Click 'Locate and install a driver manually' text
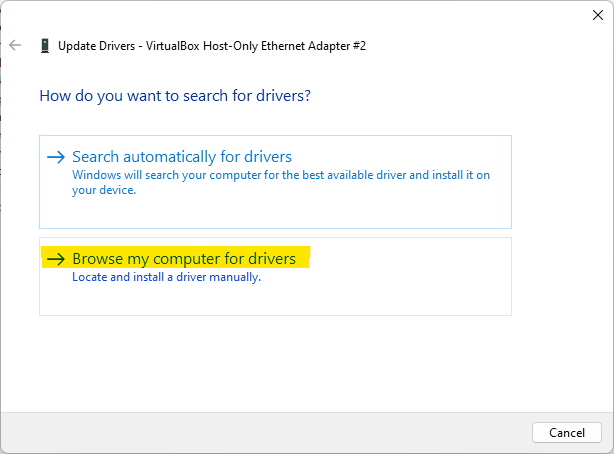The width and height of the screenshot is (614, 454). pyautogui.click(x=166, y=277)
